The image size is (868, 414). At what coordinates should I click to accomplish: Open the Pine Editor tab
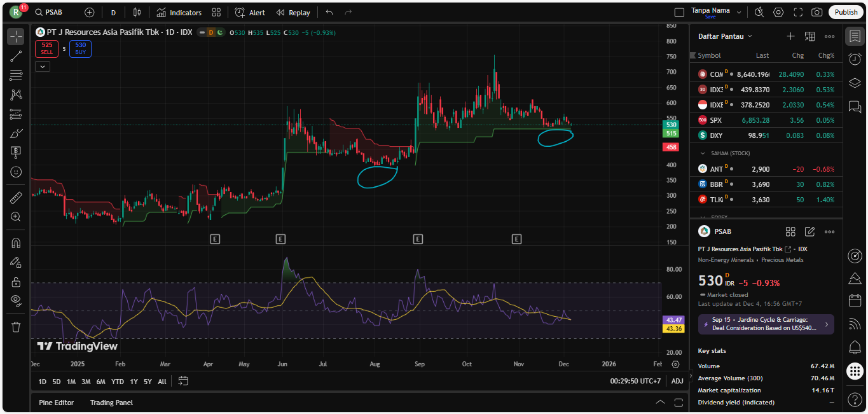pyautogui.click(x=56, y=403)
